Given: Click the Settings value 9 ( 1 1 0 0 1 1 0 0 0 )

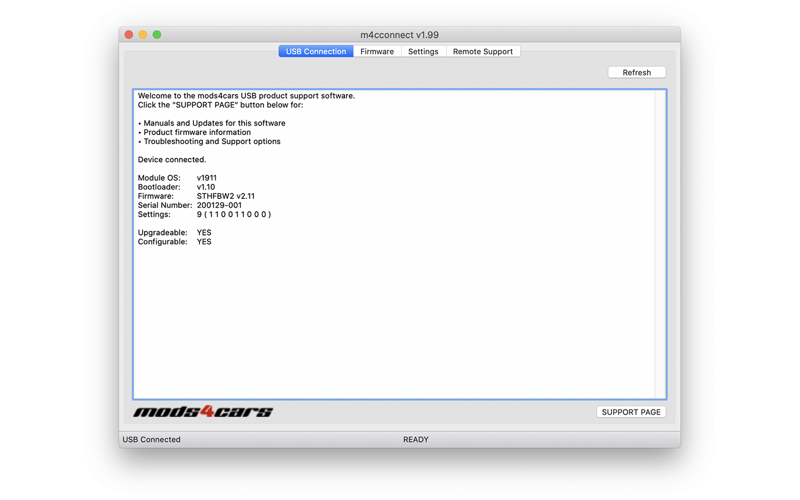Looking at the screenshot, I should point(234,214).
